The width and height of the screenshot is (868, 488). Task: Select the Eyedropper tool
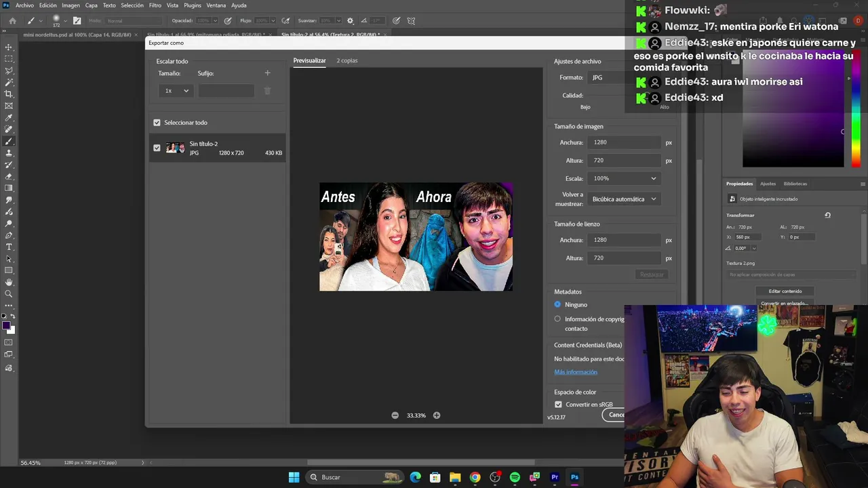tap(9, 118)
